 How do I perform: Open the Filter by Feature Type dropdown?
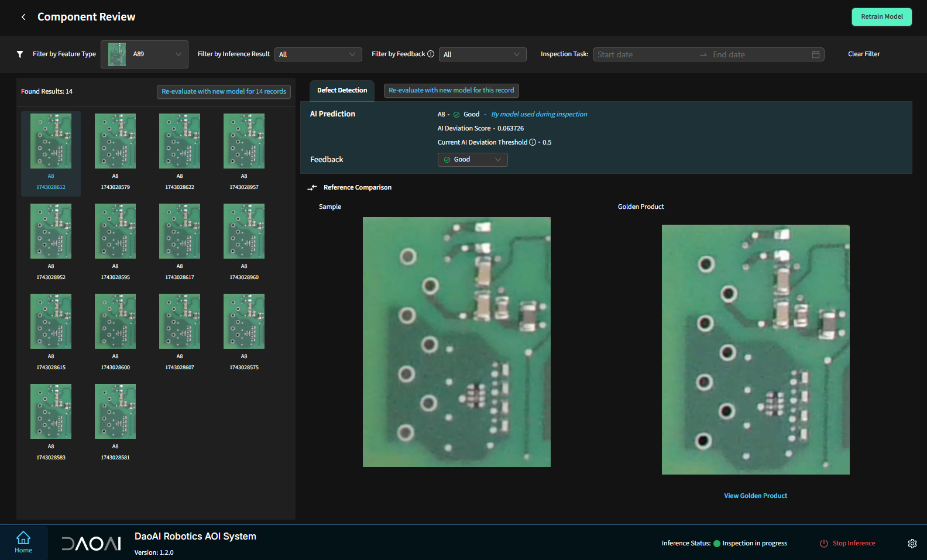145,54
